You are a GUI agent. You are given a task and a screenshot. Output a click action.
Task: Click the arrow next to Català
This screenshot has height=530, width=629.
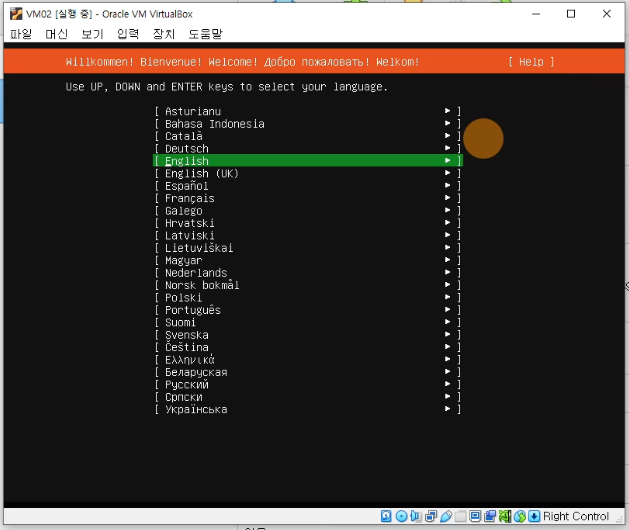point(448,136)
